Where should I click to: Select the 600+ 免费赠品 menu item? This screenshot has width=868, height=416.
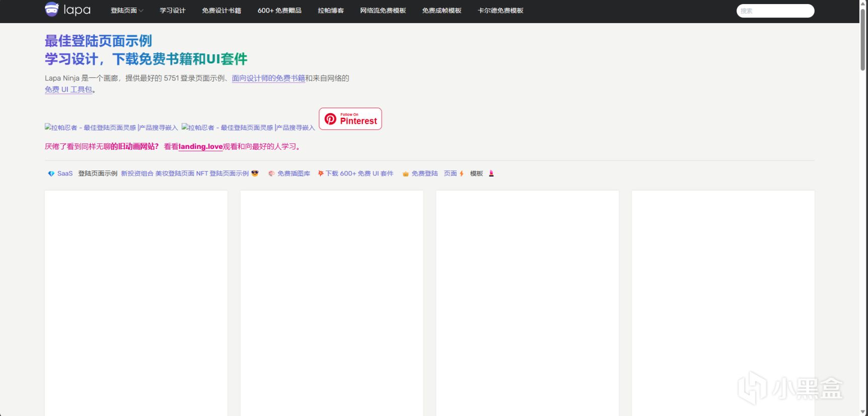tap(279, 11)
